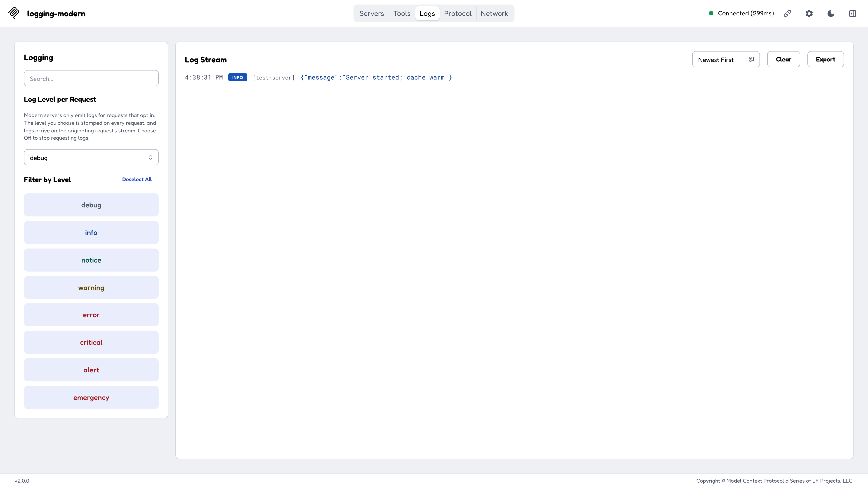The image size is (868, 488).
Task: Click the 4:38:31 PM log timestamp
Action: coord(204,77)
